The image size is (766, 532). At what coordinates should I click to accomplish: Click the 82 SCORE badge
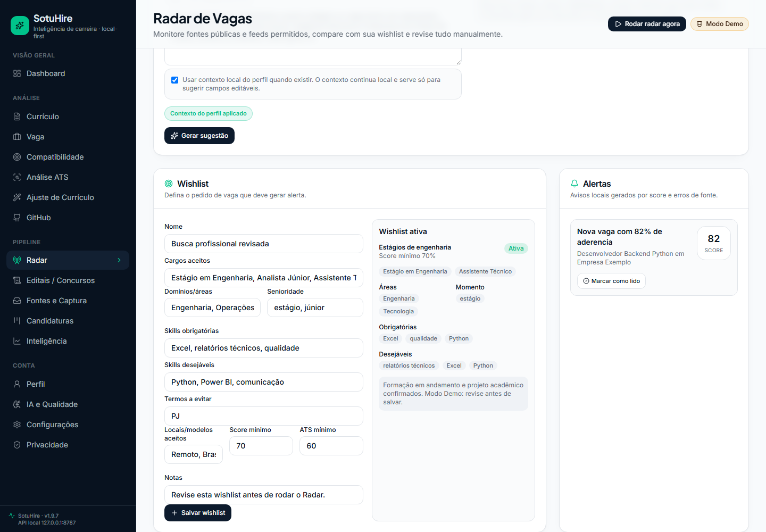tap(714, 243)
